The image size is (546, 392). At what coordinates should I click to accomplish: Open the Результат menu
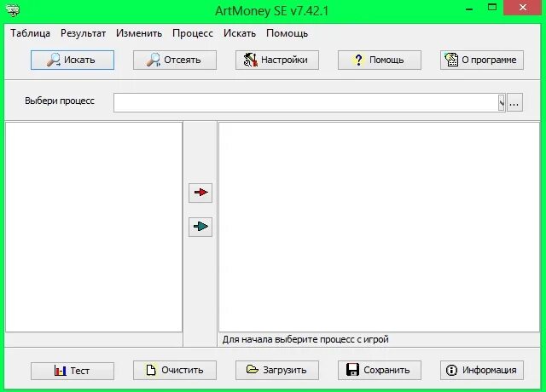click(83, 33)
